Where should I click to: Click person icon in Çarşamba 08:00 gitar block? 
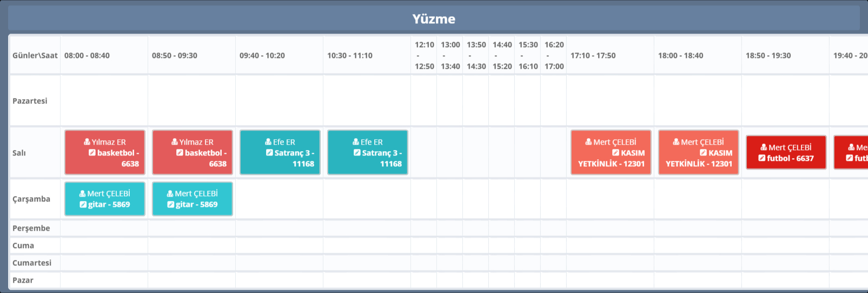coord(82,193)
